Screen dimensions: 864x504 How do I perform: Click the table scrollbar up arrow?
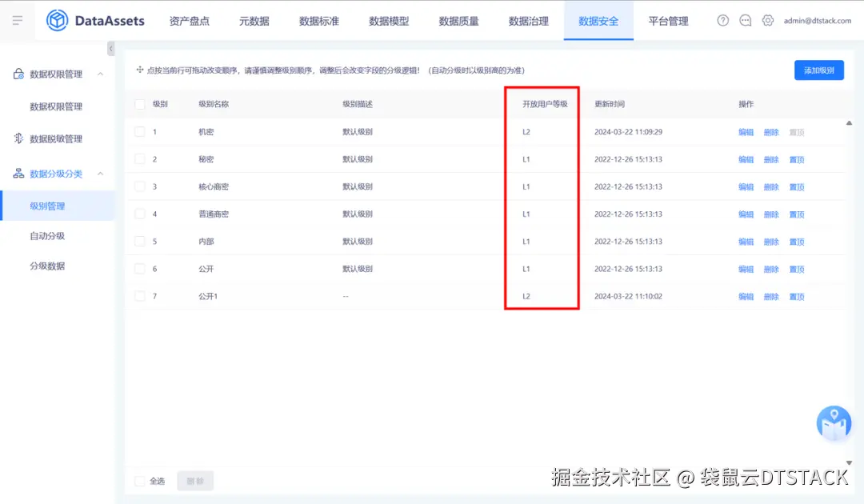point(849,123)
